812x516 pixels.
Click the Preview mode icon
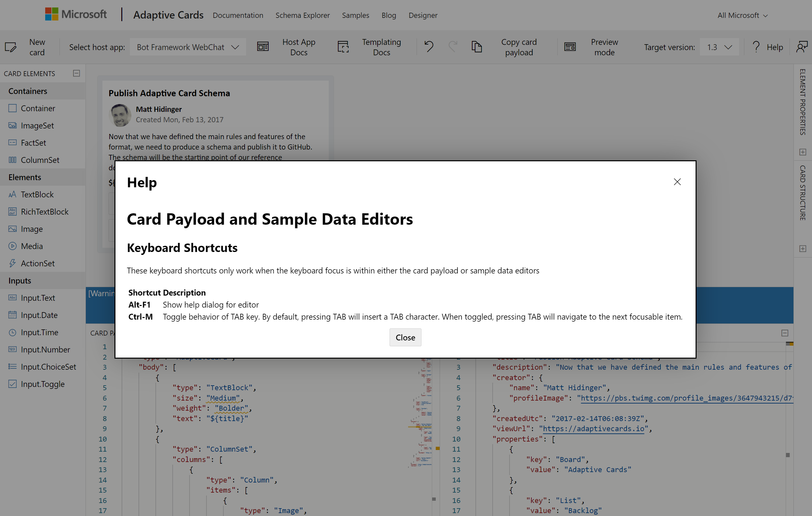pos(570,47)
